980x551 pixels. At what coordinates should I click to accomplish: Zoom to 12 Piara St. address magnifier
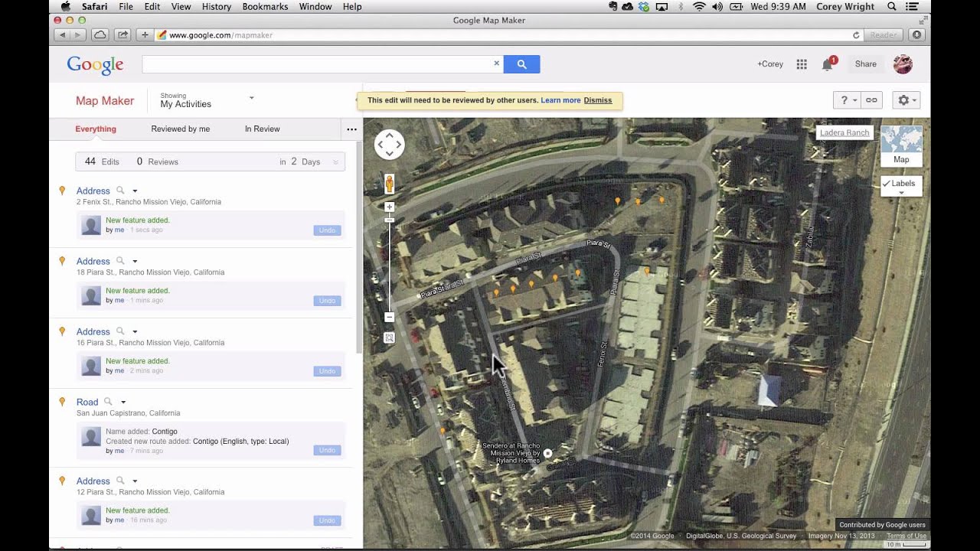(120, 481)
